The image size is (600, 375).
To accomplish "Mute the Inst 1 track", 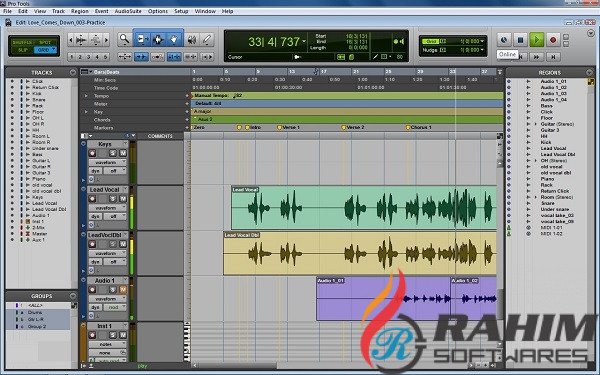I will [123, 335].
